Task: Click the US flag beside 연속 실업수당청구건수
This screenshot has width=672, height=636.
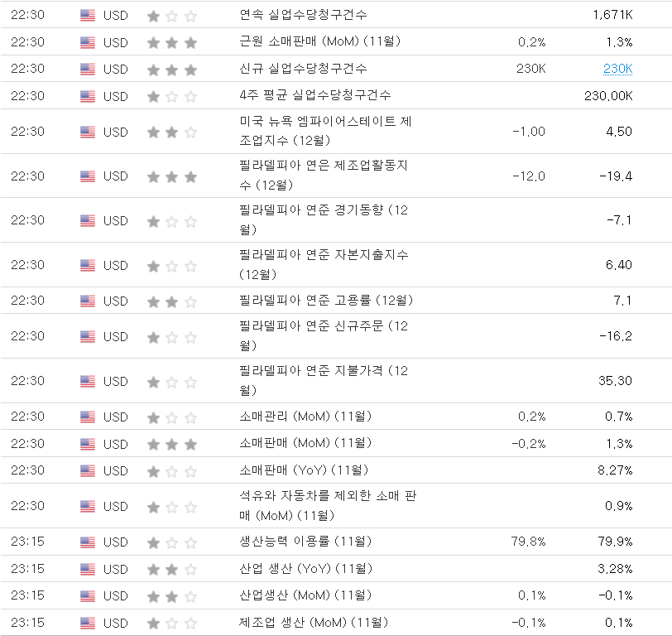Action: coord(88,15)
